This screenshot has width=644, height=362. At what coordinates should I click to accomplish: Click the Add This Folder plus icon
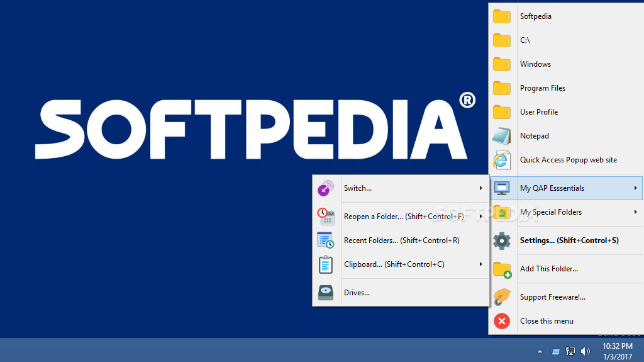click(x=502, y=270)
